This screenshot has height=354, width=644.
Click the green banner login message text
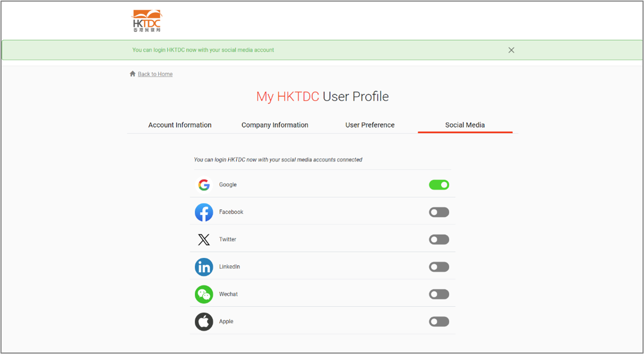[203, 50]
